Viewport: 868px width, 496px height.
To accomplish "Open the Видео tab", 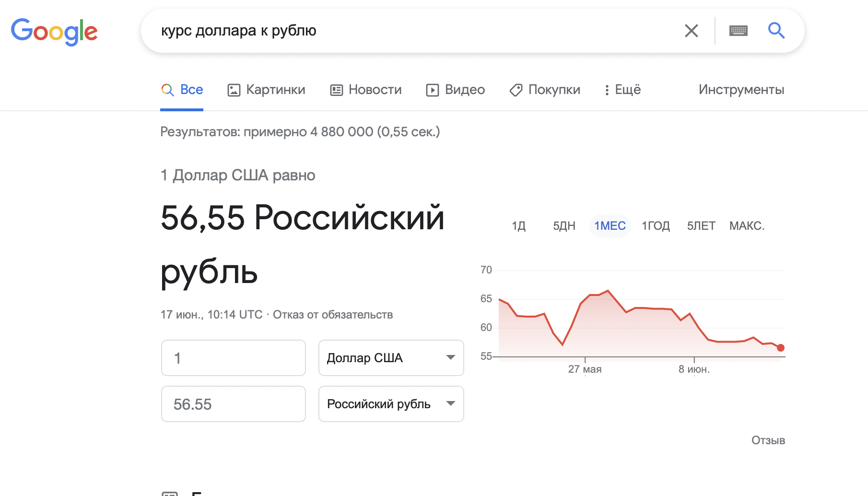I will 456,90.
